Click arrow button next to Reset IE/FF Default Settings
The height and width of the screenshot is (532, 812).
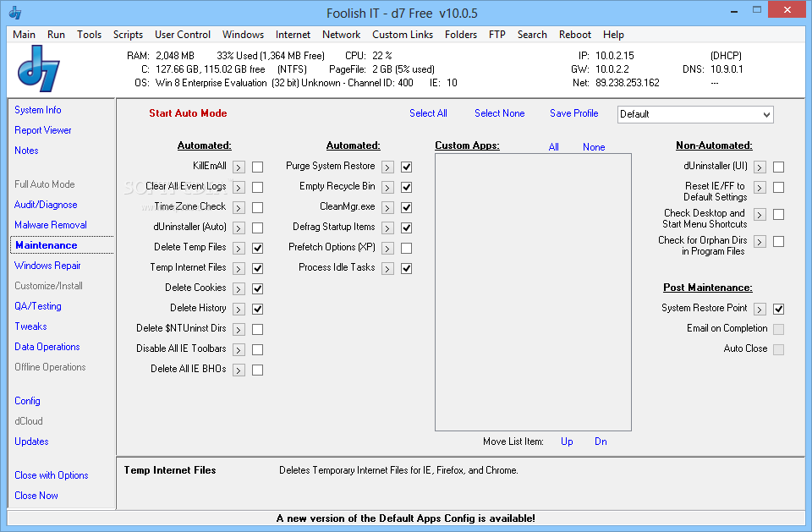point(760,187)
